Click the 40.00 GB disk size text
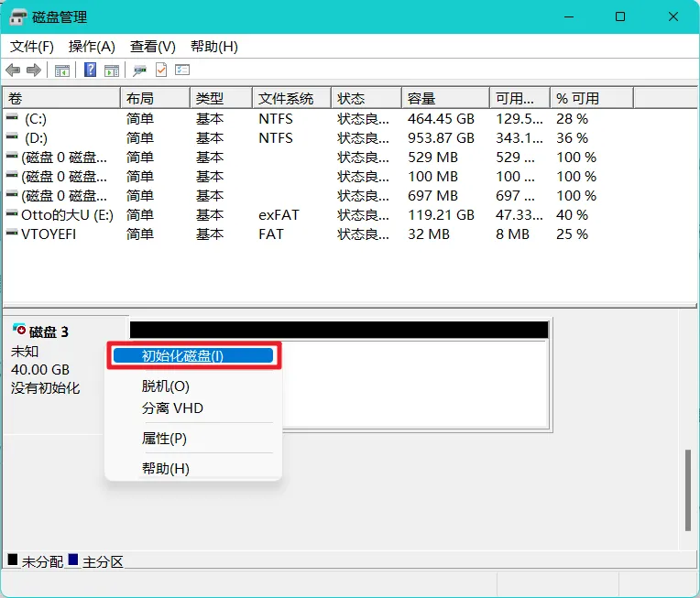Viewport: 700px width, 598px height. tap(40, 369)
